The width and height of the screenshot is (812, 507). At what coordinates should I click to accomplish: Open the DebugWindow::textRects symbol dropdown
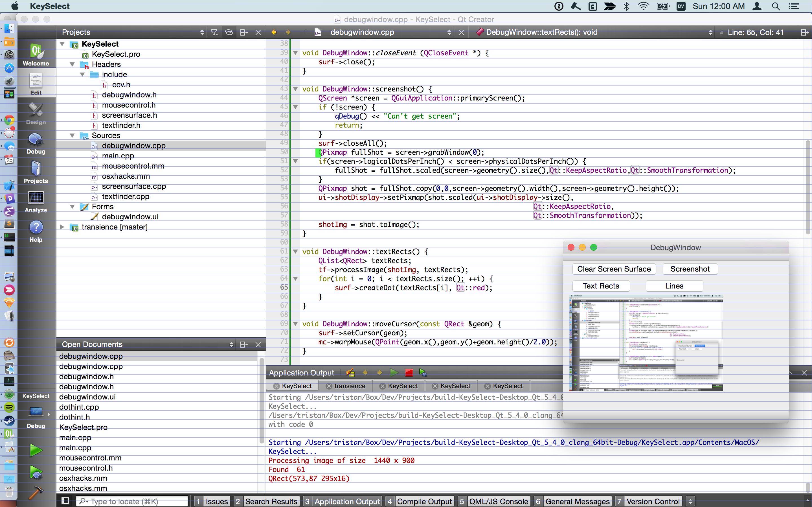click(x=710, y=32)
